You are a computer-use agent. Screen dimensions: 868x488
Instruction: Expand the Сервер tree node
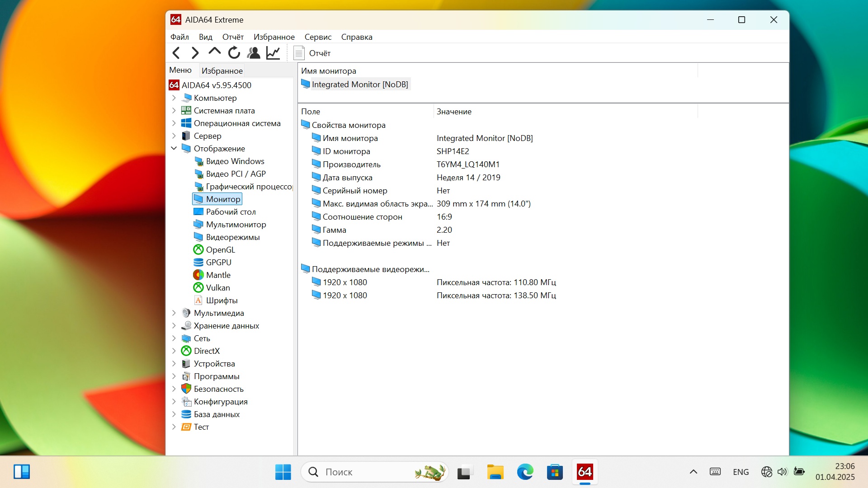(174, 136)
